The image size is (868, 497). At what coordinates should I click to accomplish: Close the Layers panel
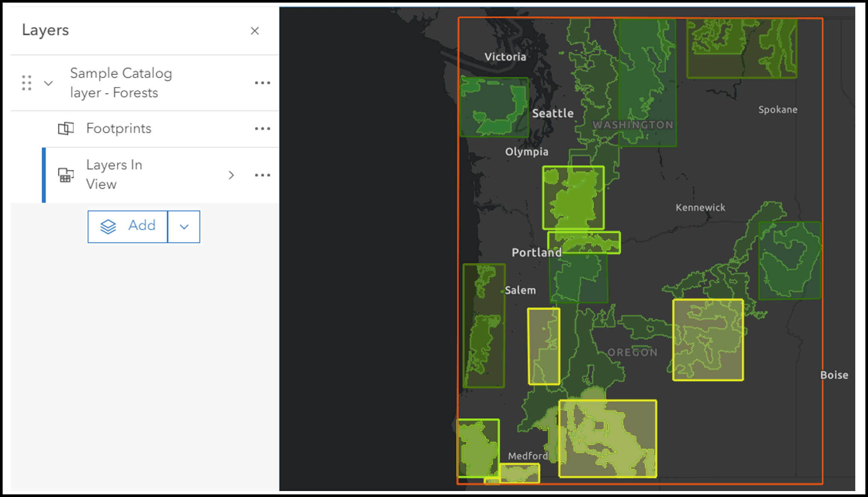coord(255,31)
